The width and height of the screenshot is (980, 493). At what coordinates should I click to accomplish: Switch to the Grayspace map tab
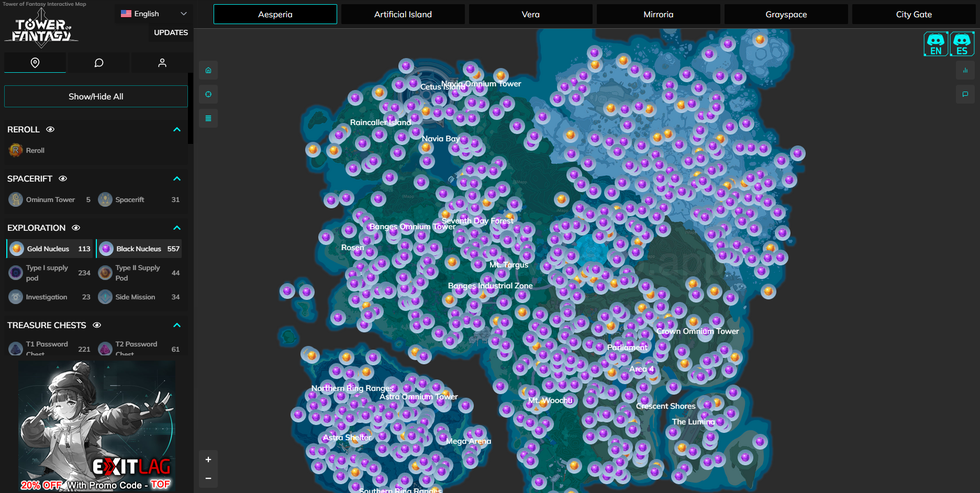(786, 14)
